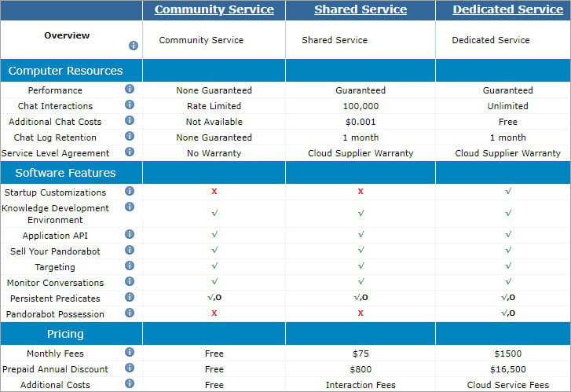Screen dimensions: 571x392
Task: Click the info icon for Knowledge Development Environment
Action: tap(130, 207)
